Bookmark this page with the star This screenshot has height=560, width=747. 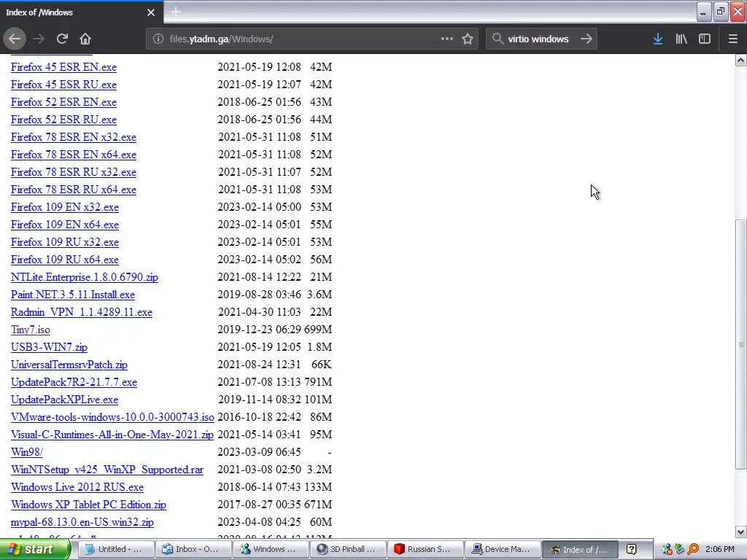coord(468,39)
